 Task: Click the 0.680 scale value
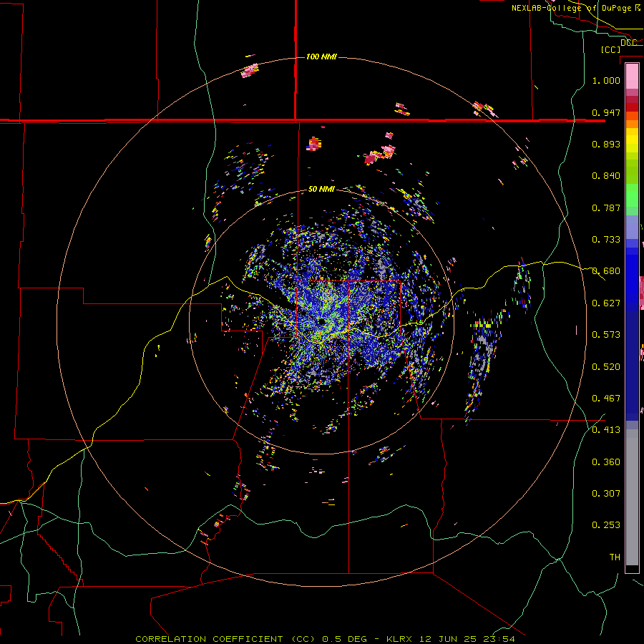606,271
